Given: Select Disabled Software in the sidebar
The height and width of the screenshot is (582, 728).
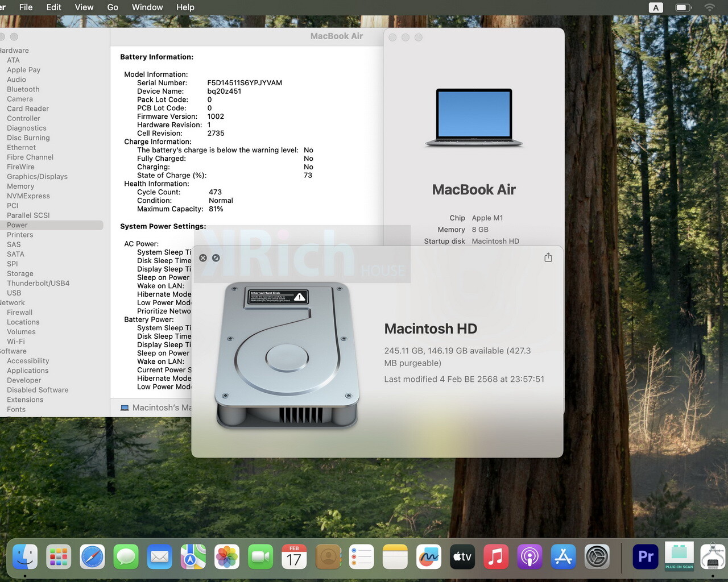Looking at the screenshot, I should click(x=38, y=390).
